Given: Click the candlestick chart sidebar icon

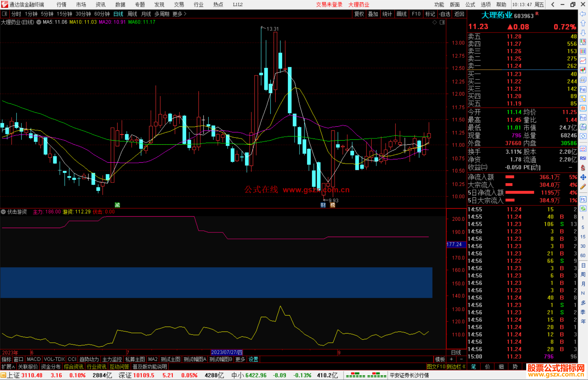Looking at the screenshot, I should [x=583, y=70].
